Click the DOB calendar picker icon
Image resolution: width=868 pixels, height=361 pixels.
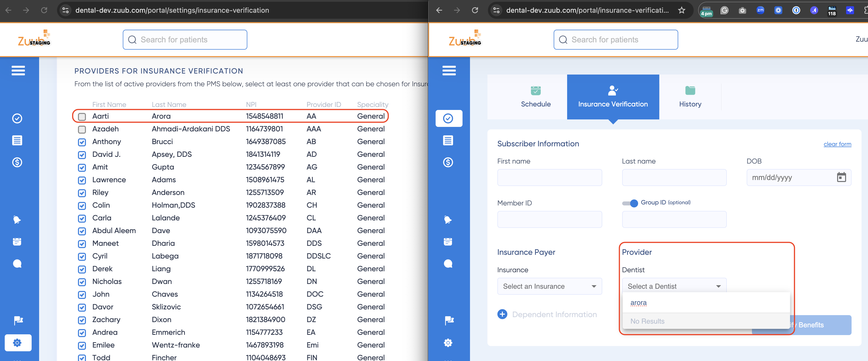tap(841, 178)
